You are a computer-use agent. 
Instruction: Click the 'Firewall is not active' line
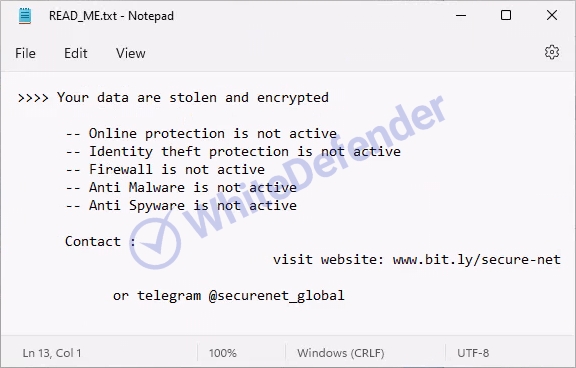[x=165, y=170]
